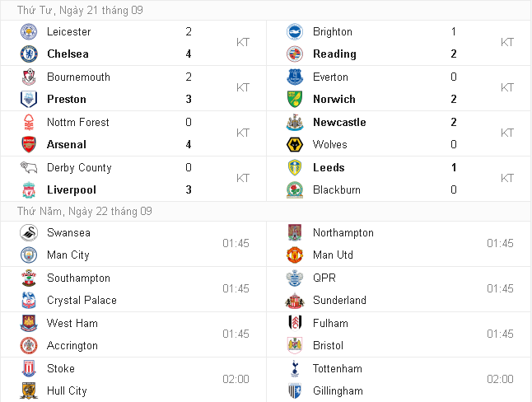Click the Newcastle club crest icon

294,123
